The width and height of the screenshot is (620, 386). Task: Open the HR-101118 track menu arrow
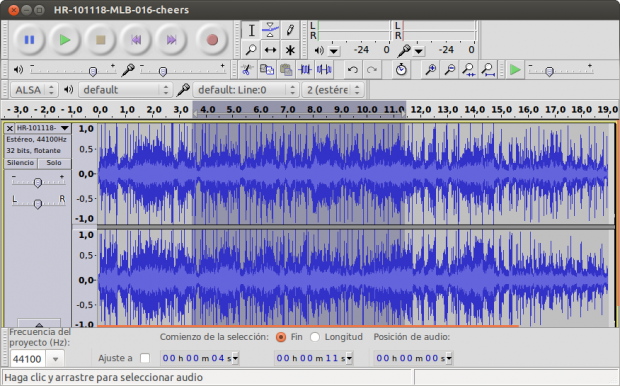point(65,128)
